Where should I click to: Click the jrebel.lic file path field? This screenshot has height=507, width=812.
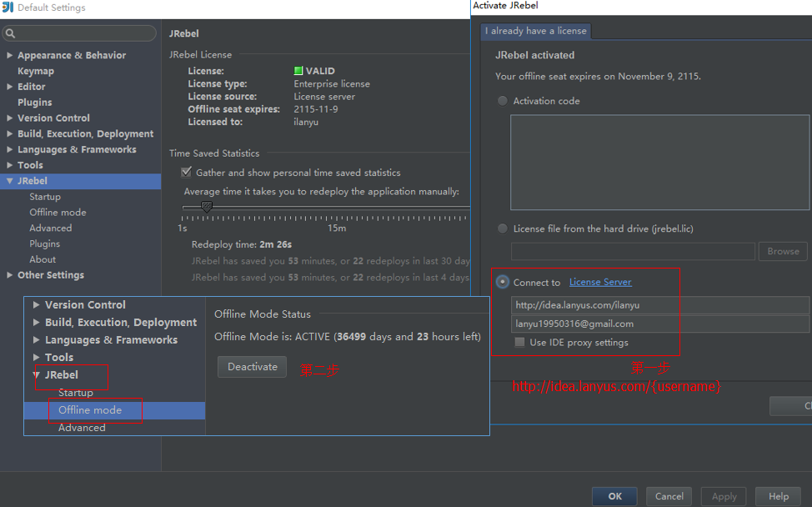pyautogui.click(x=633, y=251)
